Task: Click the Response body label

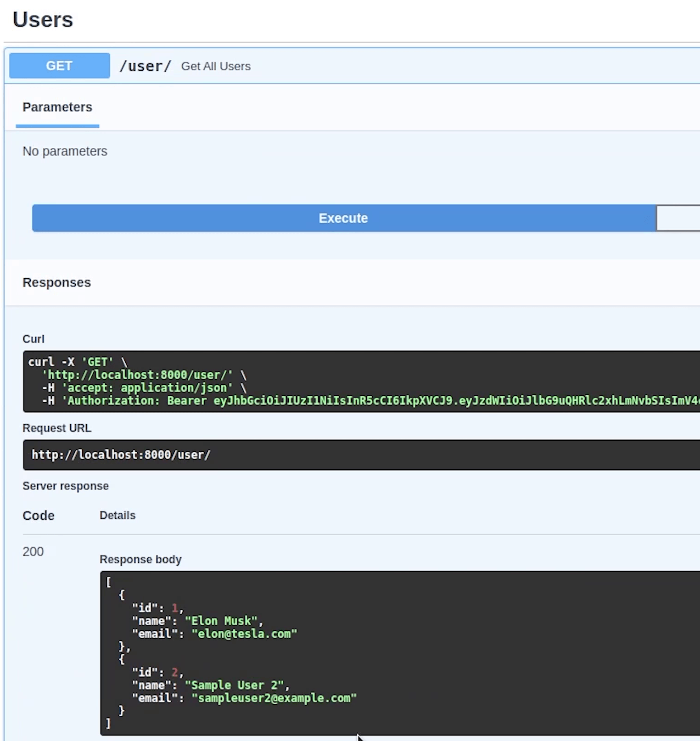Action: [x=140, y=559]
